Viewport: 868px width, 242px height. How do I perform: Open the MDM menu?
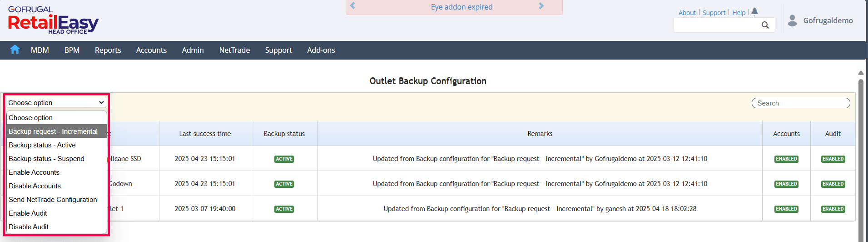click(40, 50)
